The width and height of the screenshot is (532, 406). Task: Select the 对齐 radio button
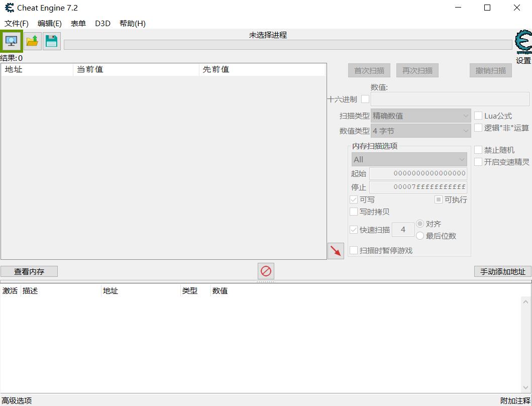click(420, 224)
